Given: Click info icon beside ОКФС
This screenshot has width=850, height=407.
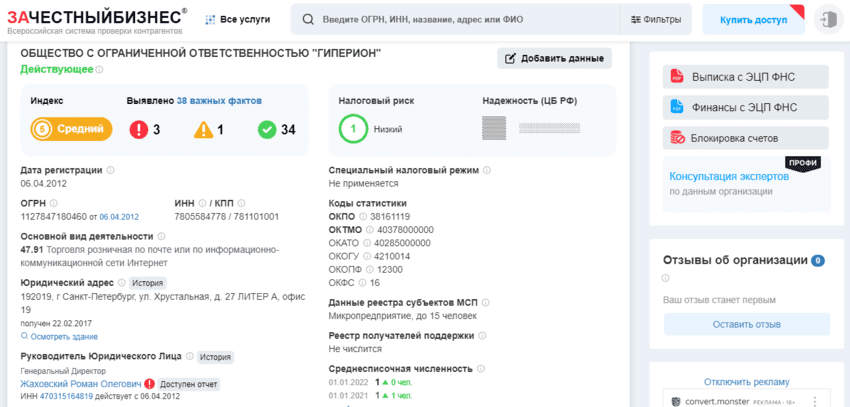Looking at the screenshot, I should click(x=362, y=283).
